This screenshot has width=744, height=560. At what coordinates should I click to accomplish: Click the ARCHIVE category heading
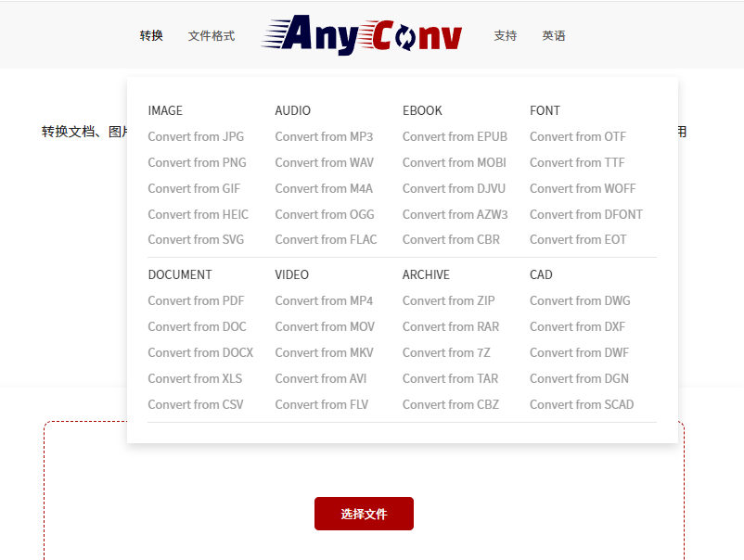tap(426, 274)
